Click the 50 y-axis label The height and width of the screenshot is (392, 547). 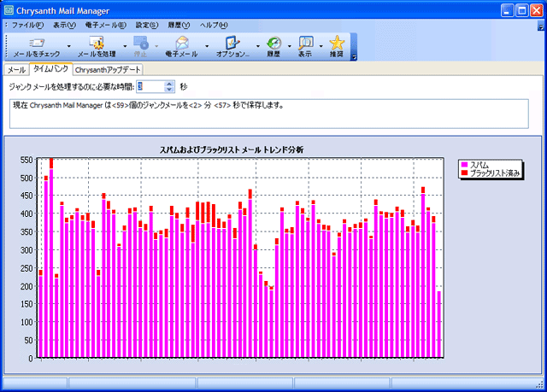pos(28,340)
